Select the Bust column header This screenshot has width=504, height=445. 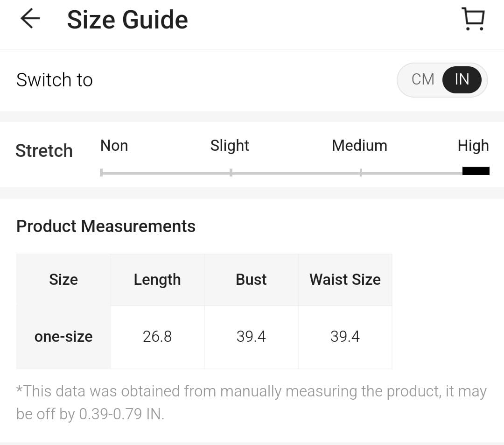click(x=251, y=280)
